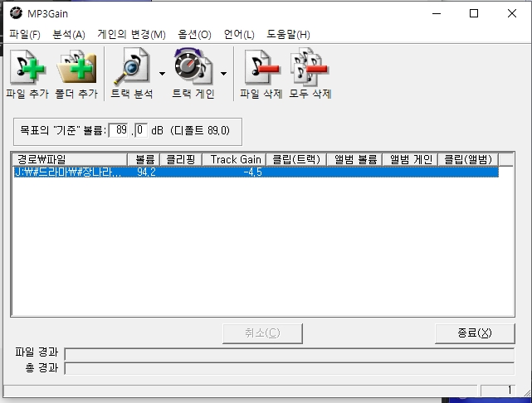Select the file row J:\#드라마\#장나라...
Viewport: 532px width, 403px height.
(256, 172)
